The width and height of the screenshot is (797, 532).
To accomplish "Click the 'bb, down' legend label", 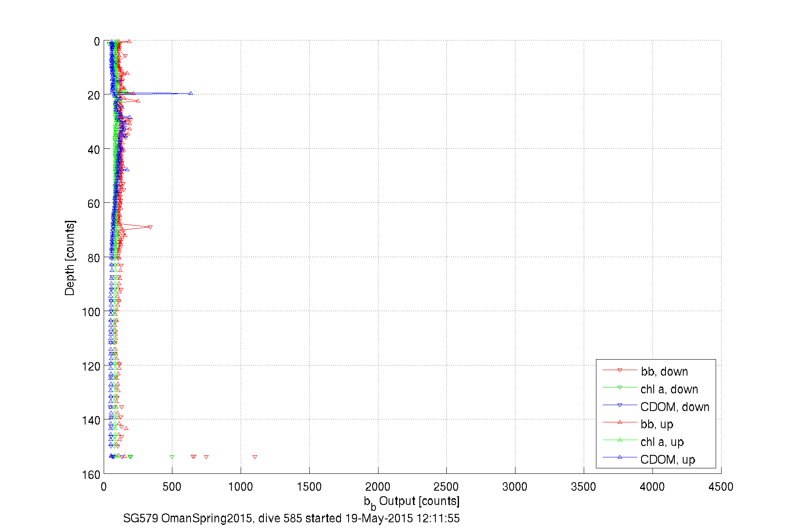I will (664, 371).
